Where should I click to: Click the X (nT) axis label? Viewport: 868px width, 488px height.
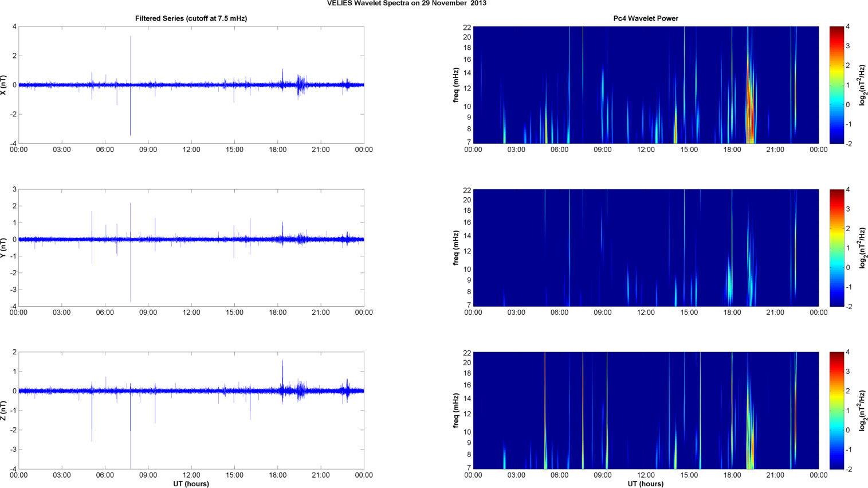4,85
